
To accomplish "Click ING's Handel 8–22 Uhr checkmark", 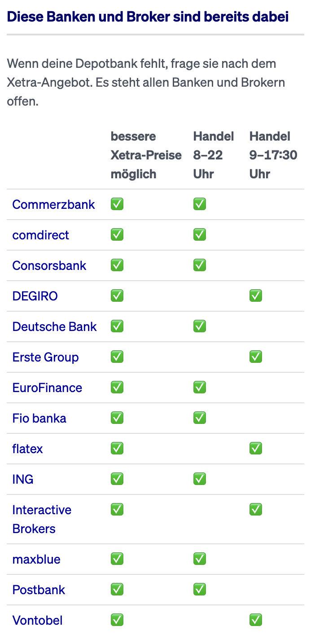I will click(200, 479).
